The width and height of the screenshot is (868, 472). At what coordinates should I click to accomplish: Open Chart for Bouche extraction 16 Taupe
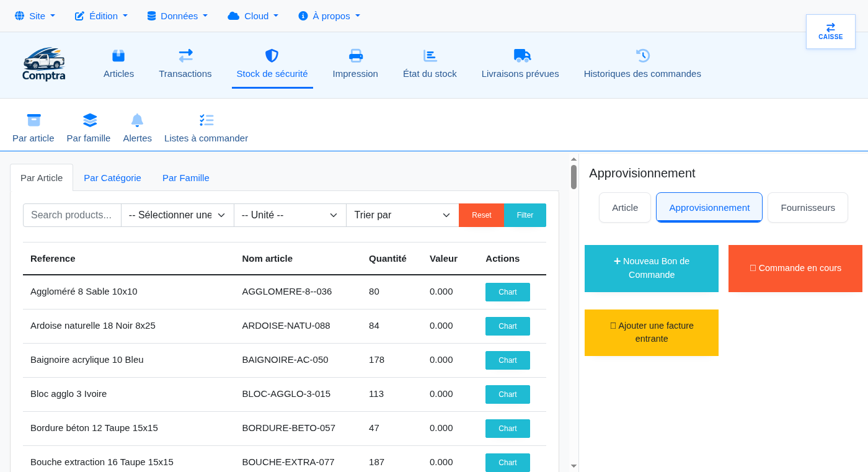point(508,463)
